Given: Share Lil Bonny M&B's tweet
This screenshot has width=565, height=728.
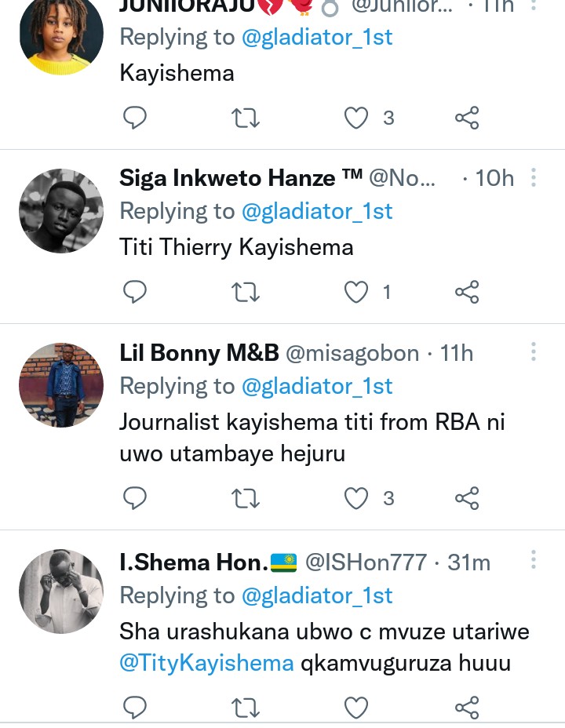Looking at the screenshot, I should click(467, 498).
